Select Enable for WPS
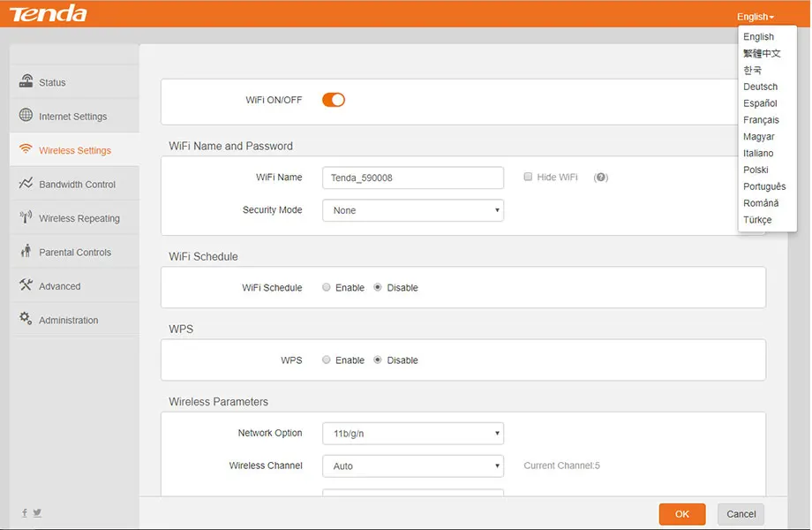The width and height of the screenshot is (812, 530). (327, 360)
